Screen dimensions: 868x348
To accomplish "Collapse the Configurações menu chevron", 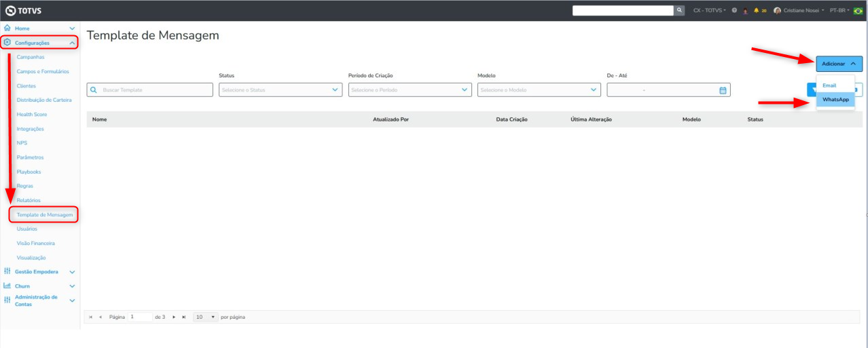I will tap(72, 43).
